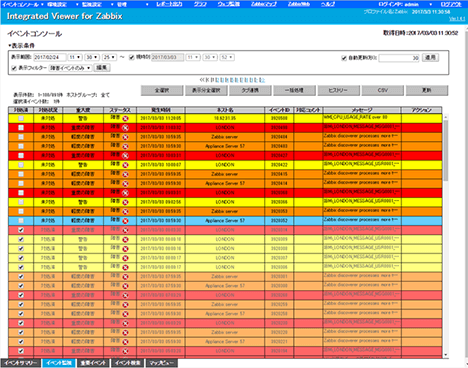Viewport: 468px width, 368px height.
Task: Toggle the 現時刻 current-time checkbox
Action: coord(132,57)
